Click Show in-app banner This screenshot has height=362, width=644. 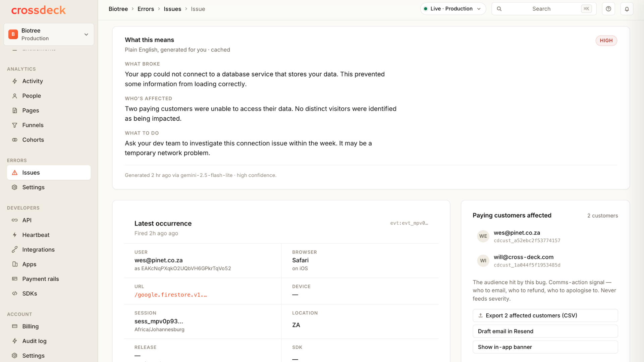[545, 347]
